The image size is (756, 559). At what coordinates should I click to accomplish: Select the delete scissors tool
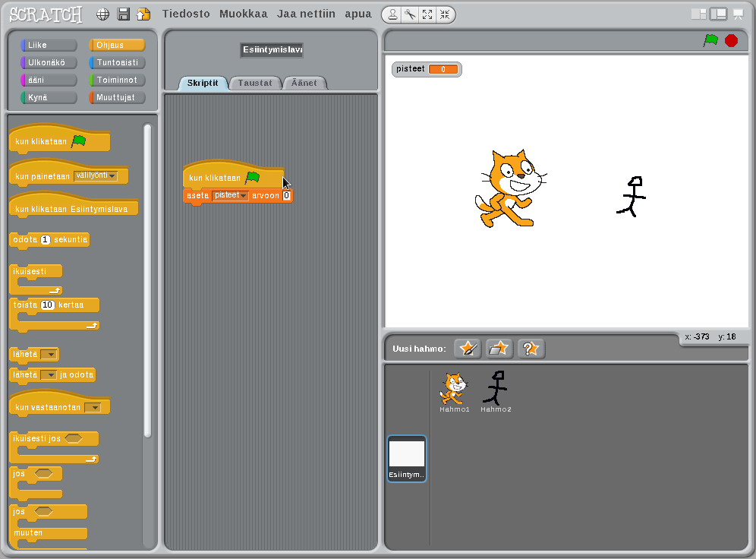tap(410, 15)
